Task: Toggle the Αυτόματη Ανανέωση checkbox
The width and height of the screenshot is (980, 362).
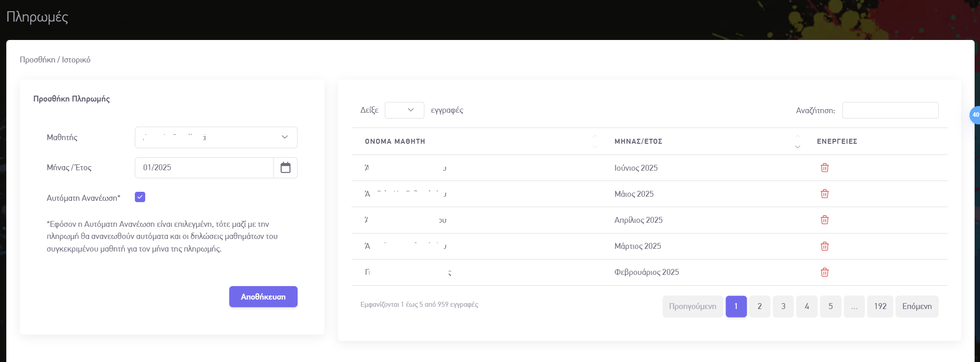Action: [140, 197]
